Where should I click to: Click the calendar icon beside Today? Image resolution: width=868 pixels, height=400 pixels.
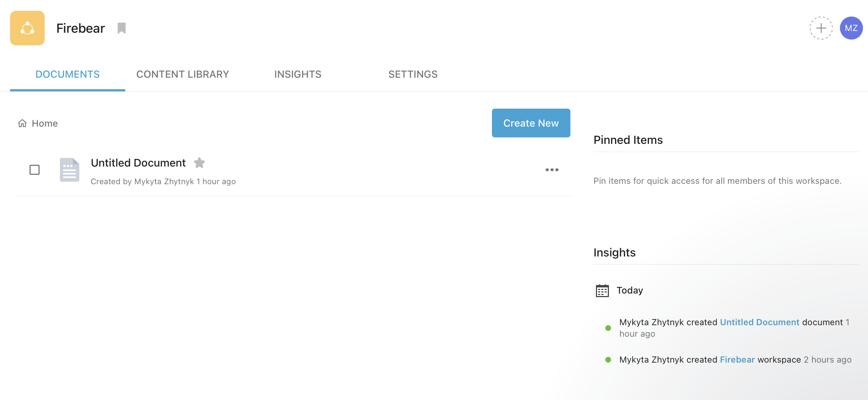602,290
